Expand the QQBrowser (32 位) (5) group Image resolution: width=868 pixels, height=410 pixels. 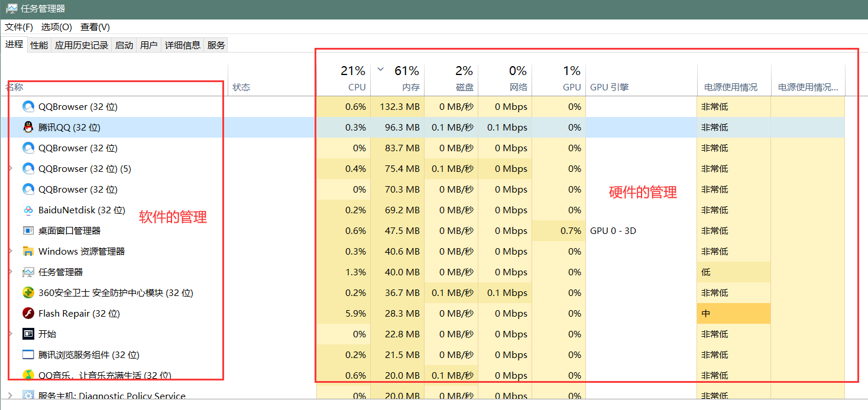(x=11, y=169)
